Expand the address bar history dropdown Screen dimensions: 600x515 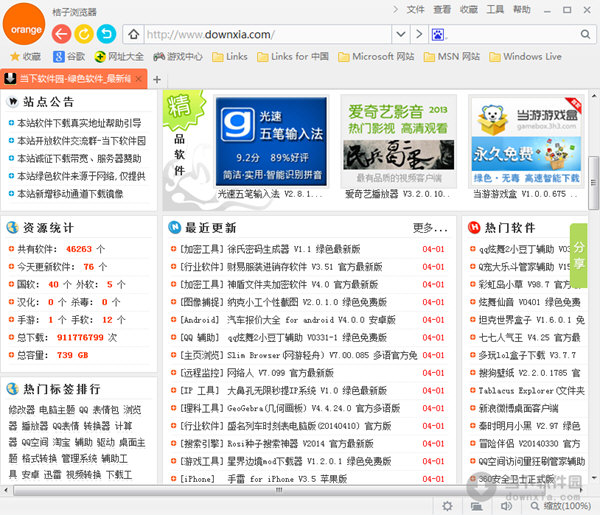[401, 34]
